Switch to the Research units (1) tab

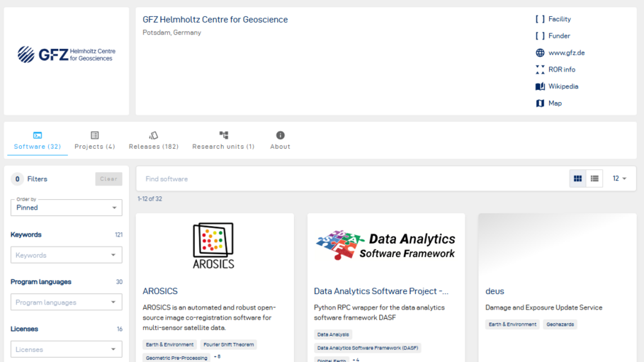pos(223,141)
